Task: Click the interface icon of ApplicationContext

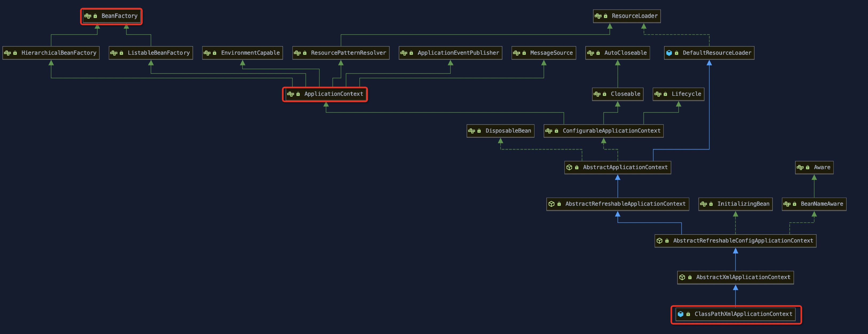Action: click(x=290, y=94)
